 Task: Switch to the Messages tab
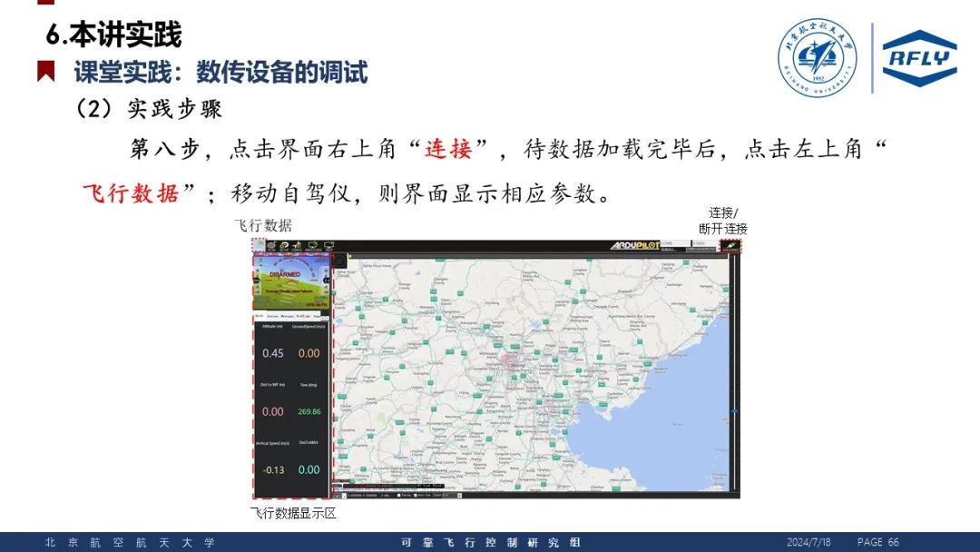[287, 315]
